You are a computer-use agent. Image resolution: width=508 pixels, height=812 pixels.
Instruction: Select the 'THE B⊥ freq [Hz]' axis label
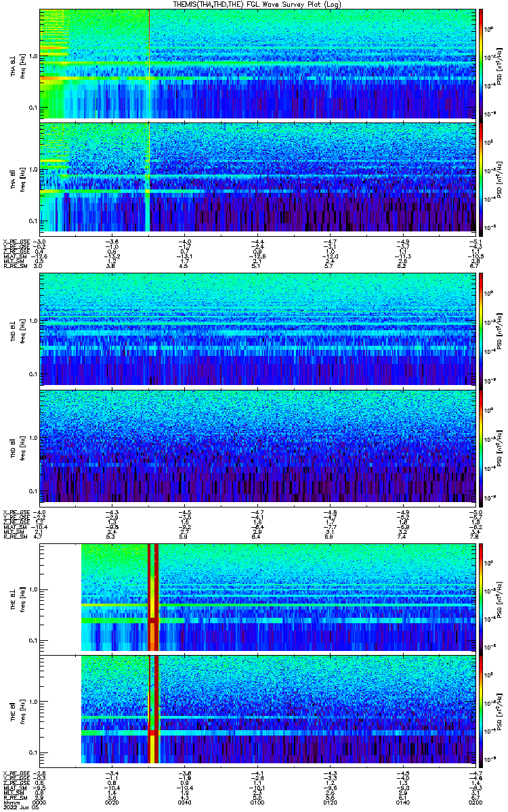pos(18,599)
